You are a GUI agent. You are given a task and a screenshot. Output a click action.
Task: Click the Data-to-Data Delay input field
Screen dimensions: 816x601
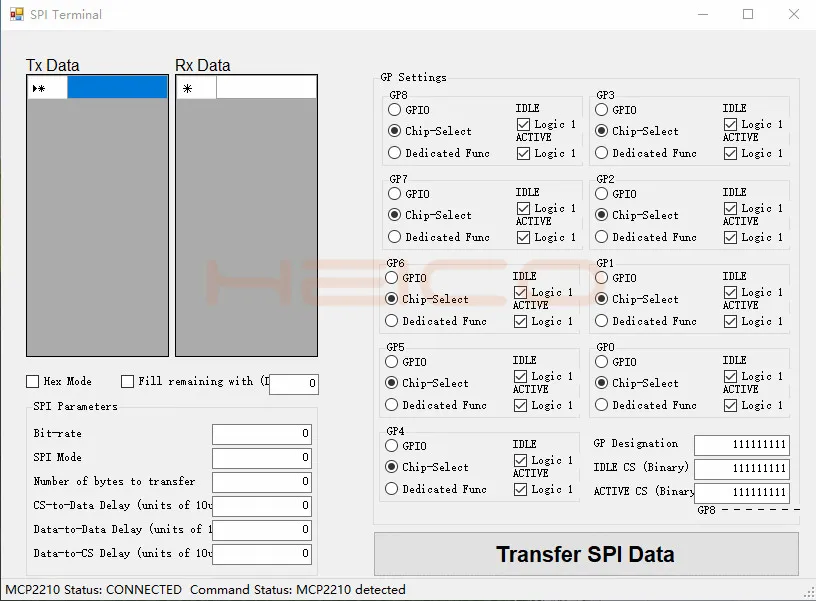[262, 530]
